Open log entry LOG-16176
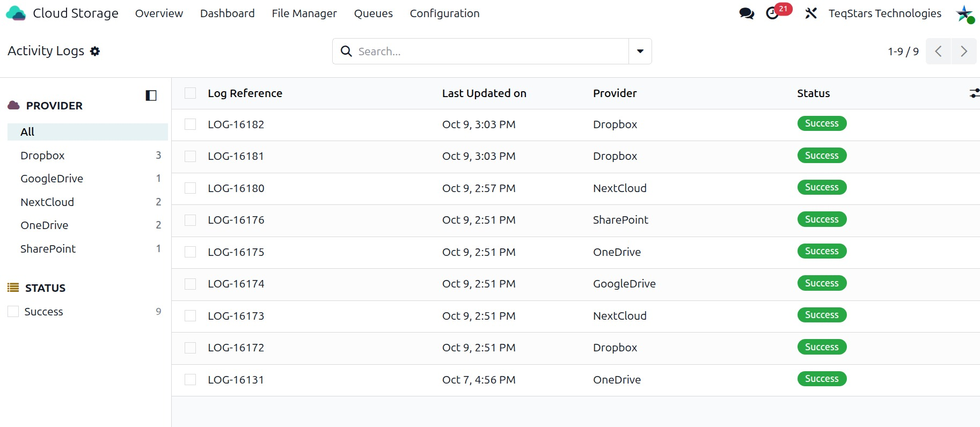Image resolution: width=980 pixels, height=427 pixels. [x=236, y=220]
